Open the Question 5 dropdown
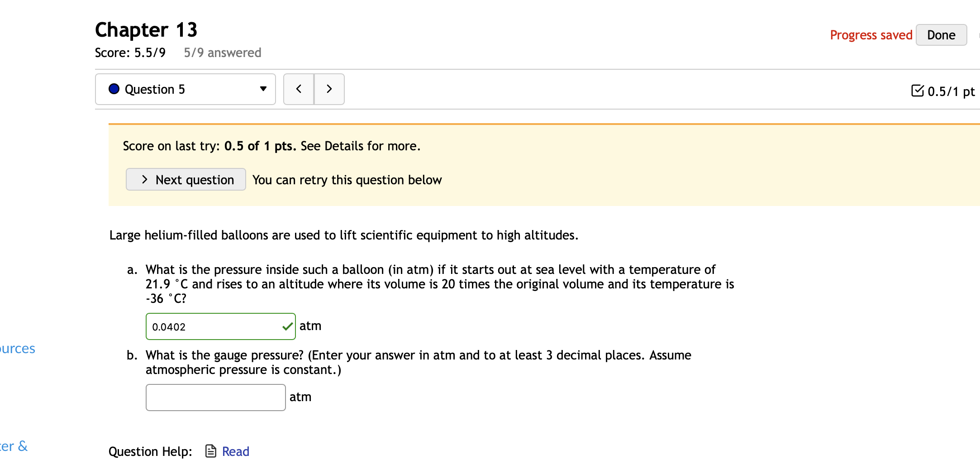The width and height of the screenshot is (980, 460). click(x=185, y=89)
